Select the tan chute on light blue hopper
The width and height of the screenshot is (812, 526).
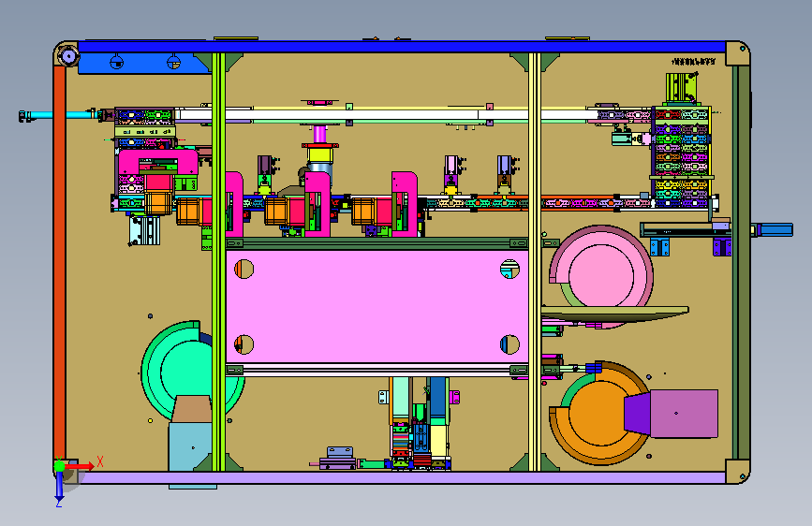pyautogui.click(x=192, y=409)
